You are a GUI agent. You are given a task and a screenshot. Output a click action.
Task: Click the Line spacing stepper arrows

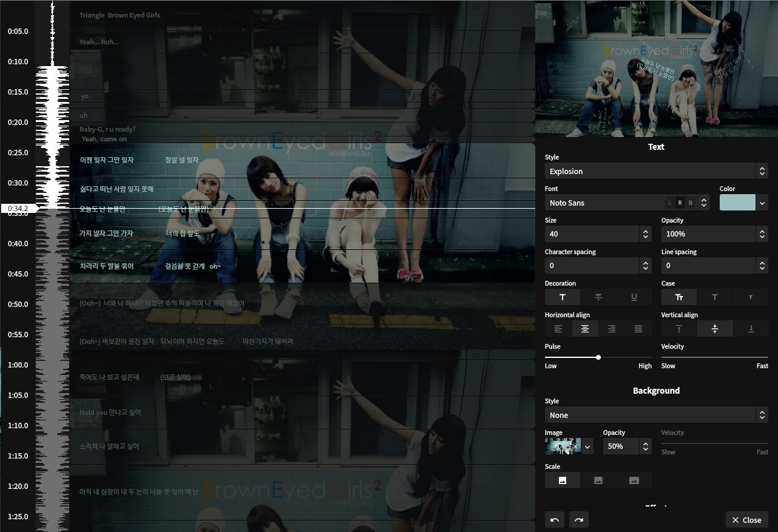[x=762, y=266]
